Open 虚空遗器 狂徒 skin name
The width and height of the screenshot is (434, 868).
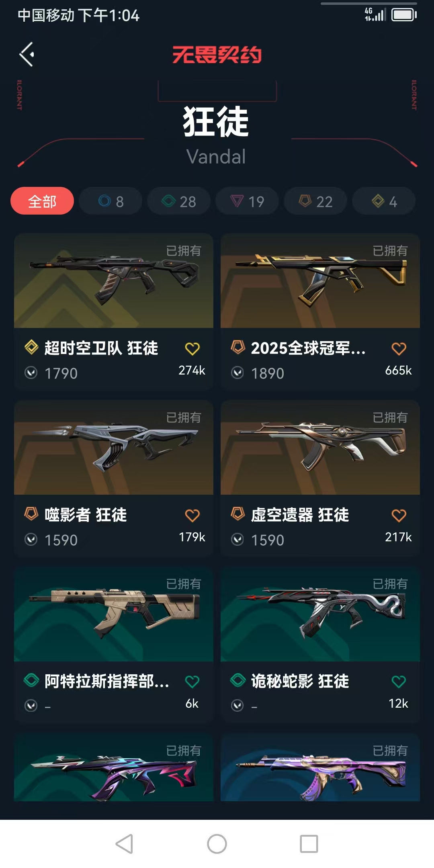(x=300, y=515)
